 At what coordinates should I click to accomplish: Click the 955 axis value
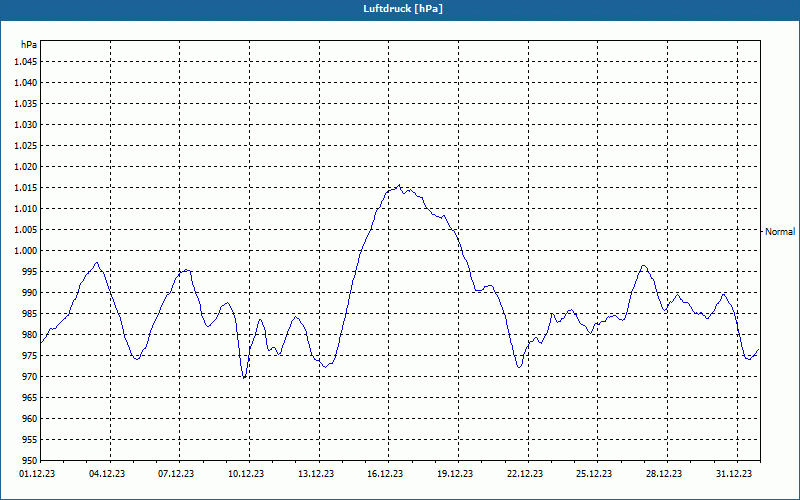click(x=30, y=440)
